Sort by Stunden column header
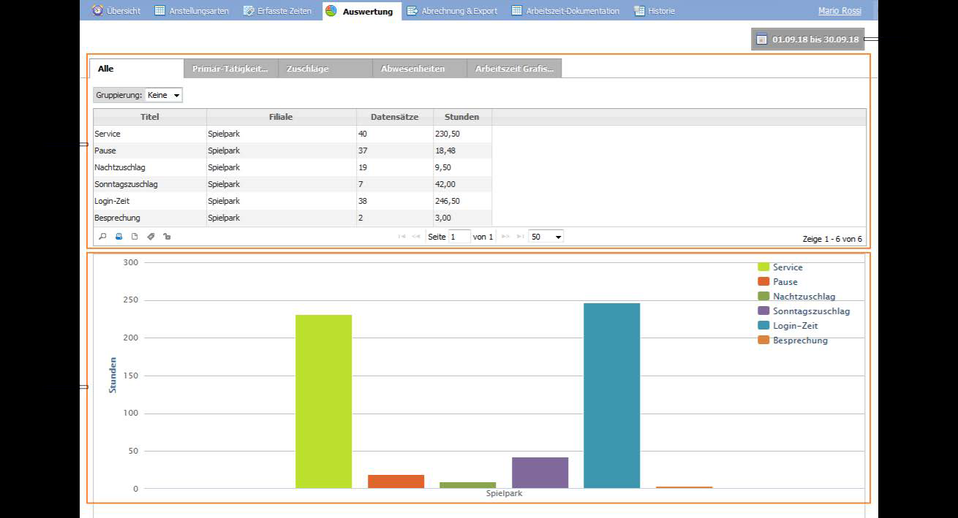958x518 pixels. (x=462, y=117)
